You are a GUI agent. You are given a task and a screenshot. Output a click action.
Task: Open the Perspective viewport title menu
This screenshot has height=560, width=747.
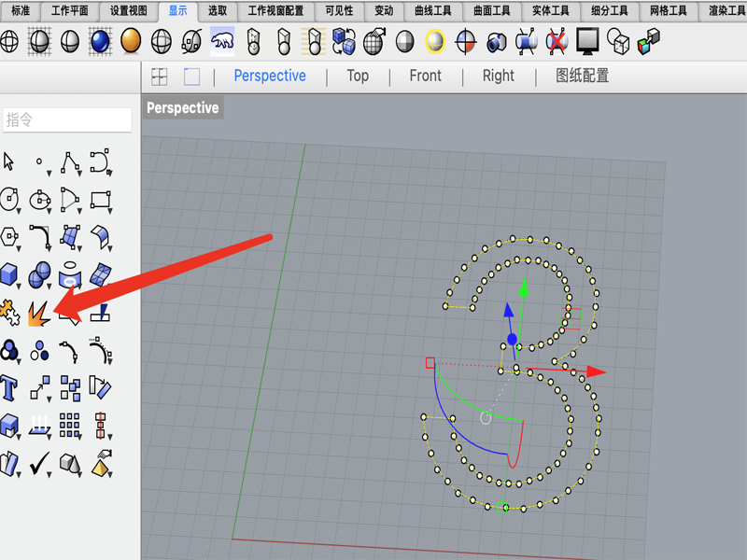[x=182, y=107]
